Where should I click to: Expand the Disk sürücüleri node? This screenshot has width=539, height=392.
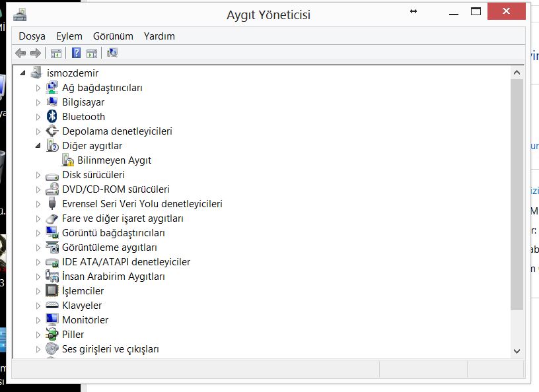coord(38,175)
